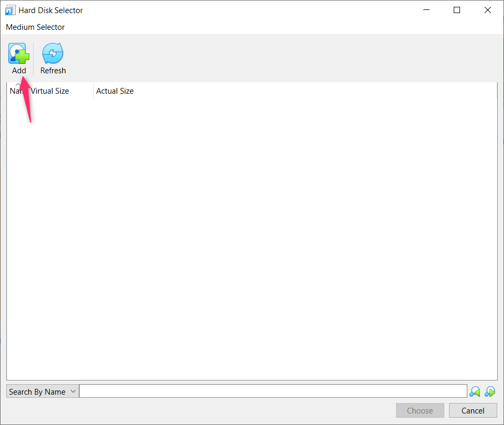
Task: Click the search next match magnifier icon
Action: (x=490, y=391)
